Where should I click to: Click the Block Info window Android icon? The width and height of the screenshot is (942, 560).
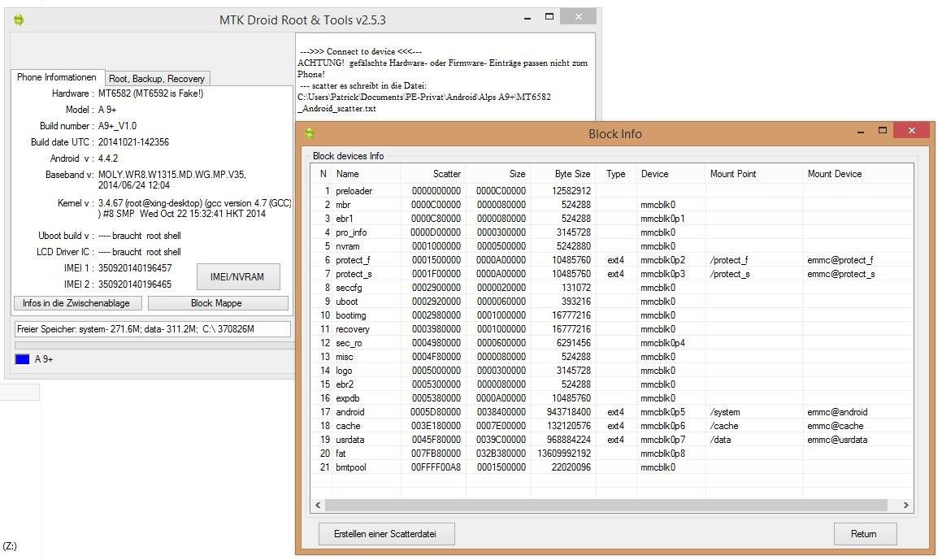pyautogui.click(x=310, y=133)
